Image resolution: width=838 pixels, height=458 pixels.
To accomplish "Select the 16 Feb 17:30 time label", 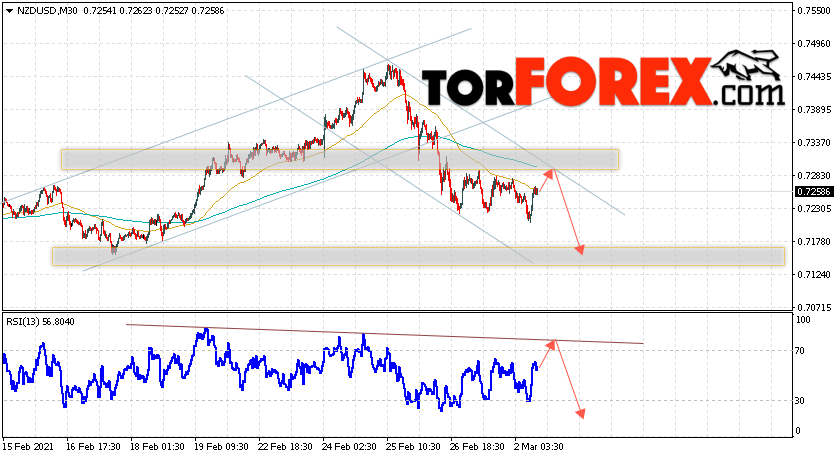I will pyautogui.click(x=93, y=446).
